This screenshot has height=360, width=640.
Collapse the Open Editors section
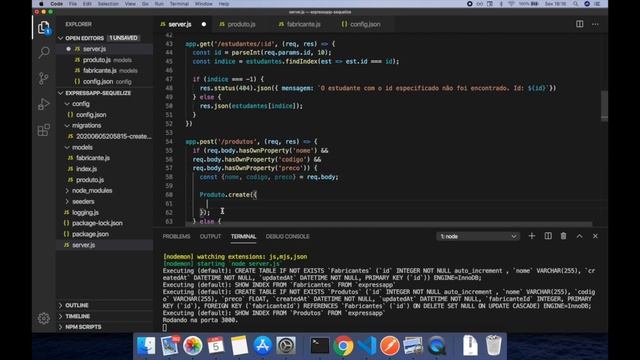click(61, 38)
